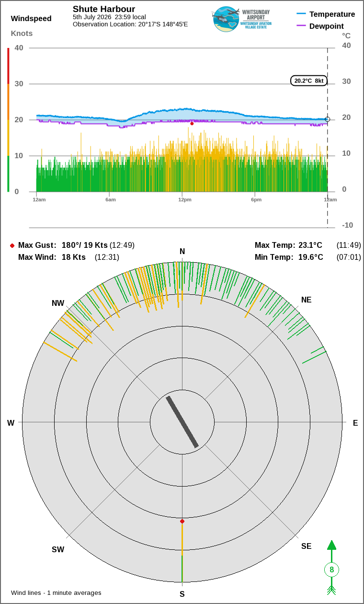Click the NE compass label

tap(306, 300)
